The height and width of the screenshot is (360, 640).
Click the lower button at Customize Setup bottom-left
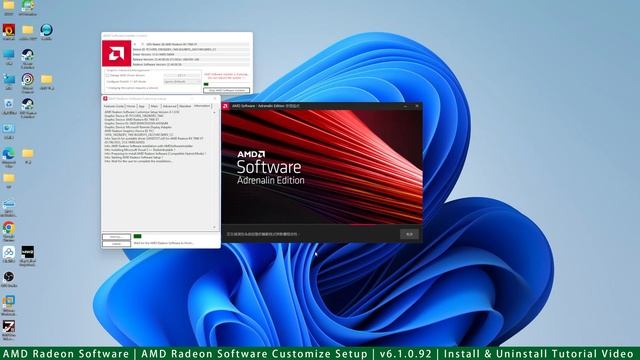pyautogui.click(x=116, y=244)
